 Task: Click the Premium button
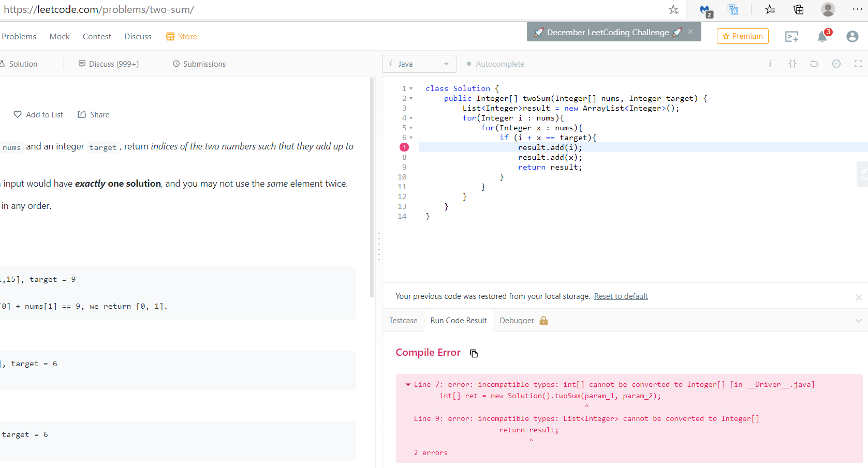pyautogui.click(x=743, y=36)
